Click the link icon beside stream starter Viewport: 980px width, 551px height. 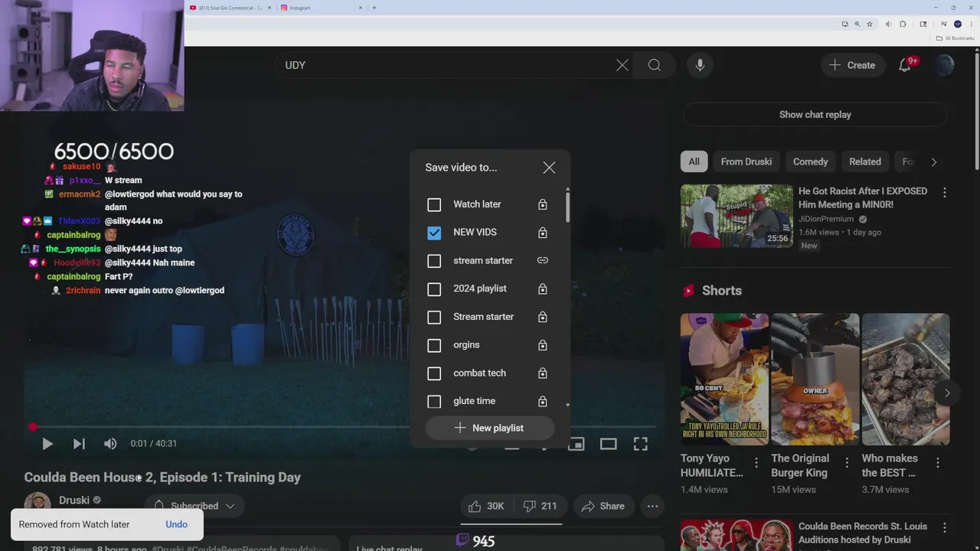542,260
